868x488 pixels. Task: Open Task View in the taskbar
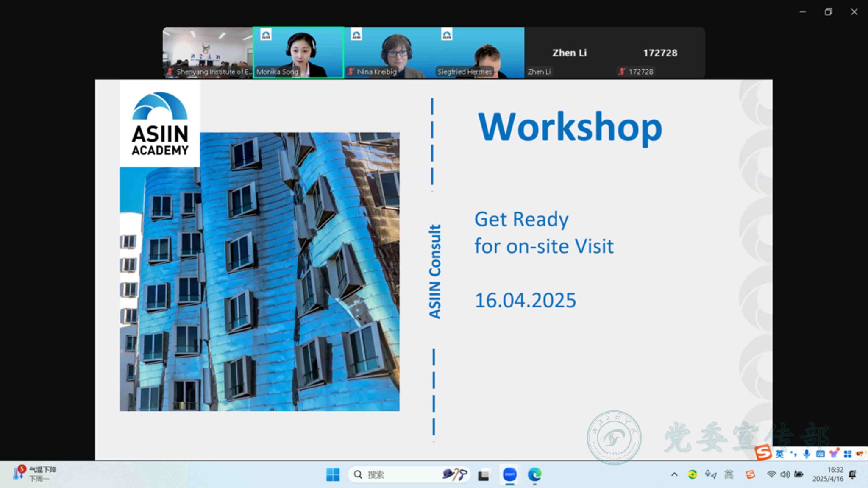484,475
